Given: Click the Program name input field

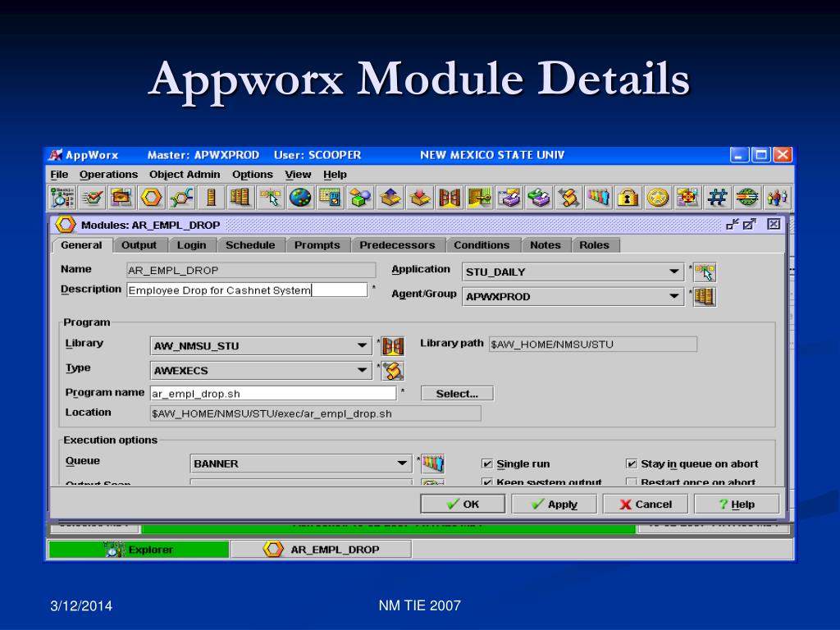Looking at the screenshot, I should click(273, 394).
